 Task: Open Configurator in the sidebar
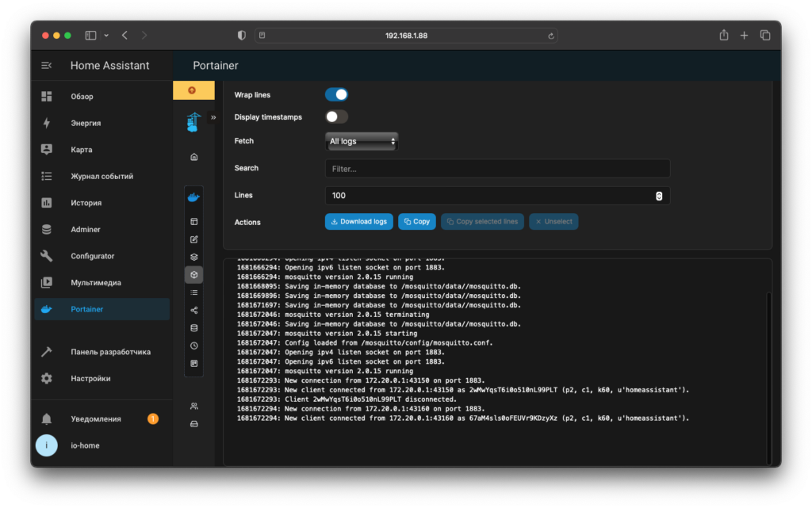(102, 256)
